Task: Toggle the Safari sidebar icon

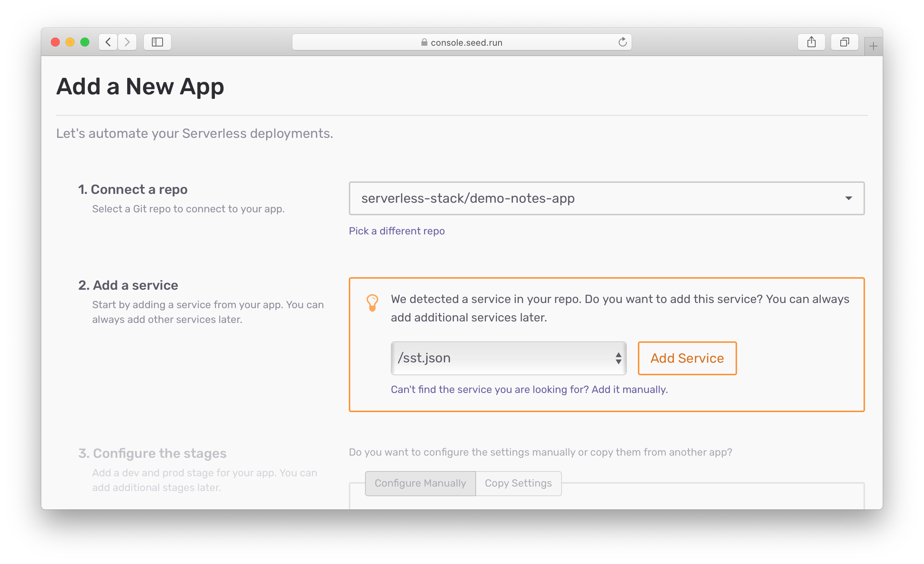Action: (x=157, y=42)
